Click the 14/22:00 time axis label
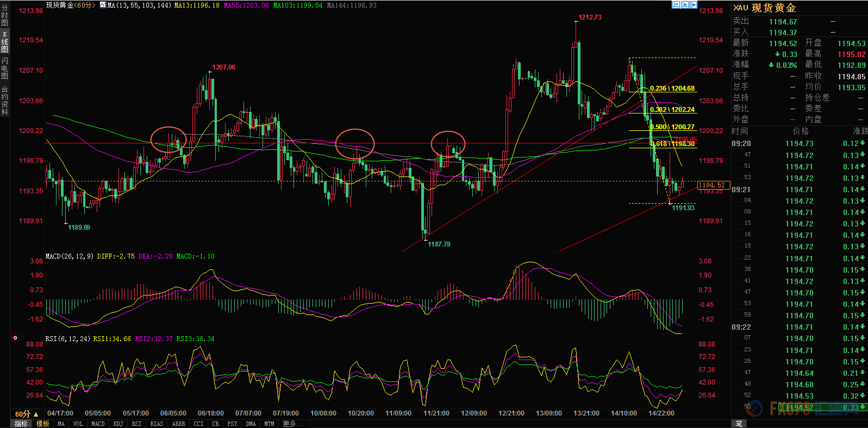This screenshot has width=868, height=428. 661,413
